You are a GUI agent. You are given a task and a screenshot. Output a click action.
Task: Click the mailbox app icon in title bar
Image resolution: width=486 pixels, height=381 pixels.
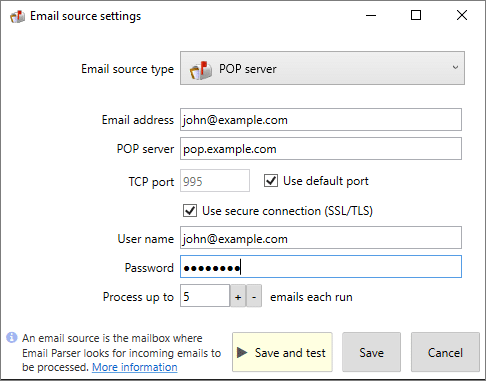[17, 16]
